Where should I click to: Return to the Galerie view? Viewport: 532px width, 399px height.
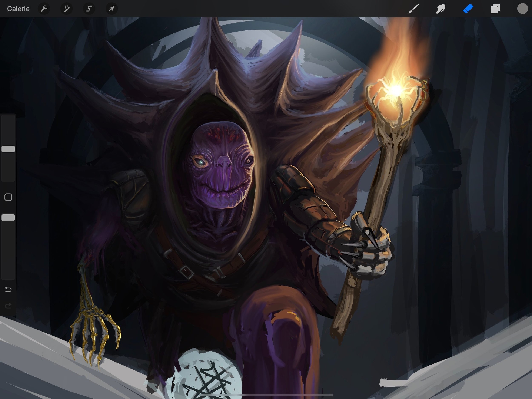[x=18, y=9]
